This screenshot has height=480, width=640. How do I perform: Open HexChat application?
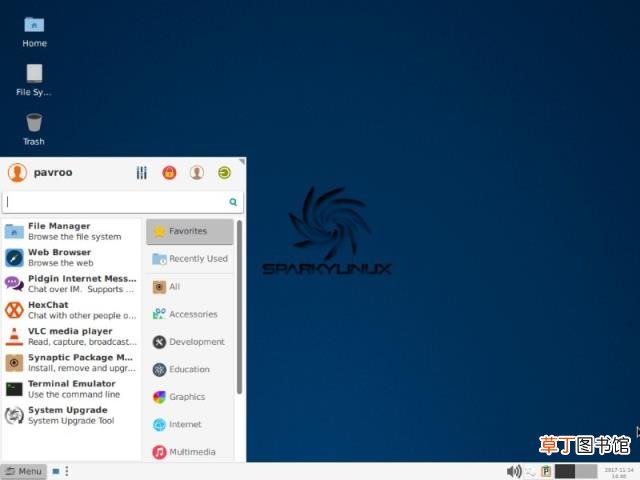click(x=71, y=310)
